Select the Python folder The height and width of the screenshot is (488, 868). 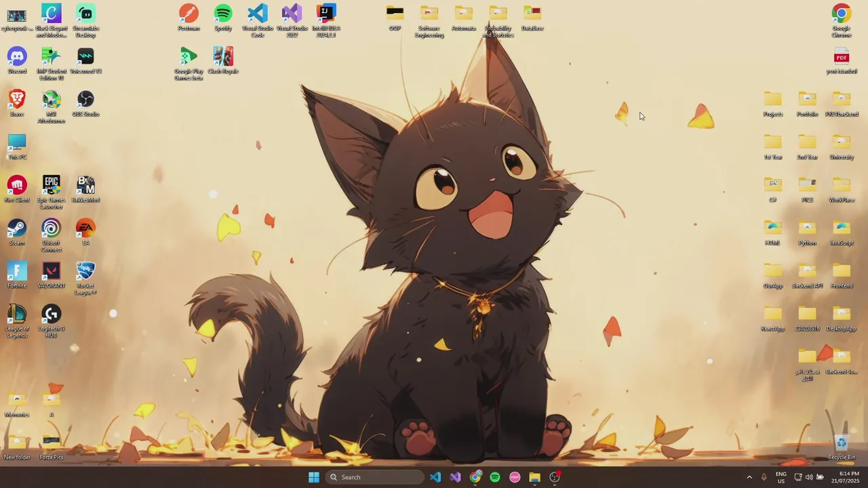pyautogui.click(x=807, y=232)
